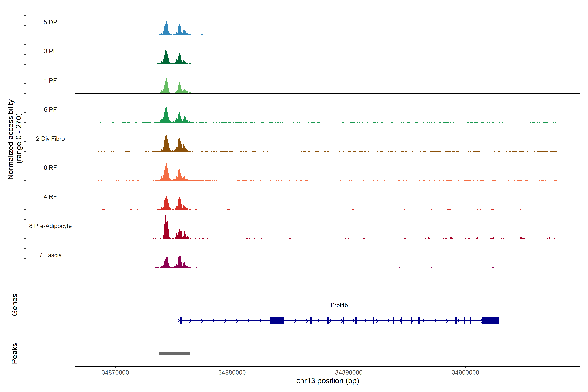Click the chr13 position axis title
588x392 pixels.
point(327,381)
